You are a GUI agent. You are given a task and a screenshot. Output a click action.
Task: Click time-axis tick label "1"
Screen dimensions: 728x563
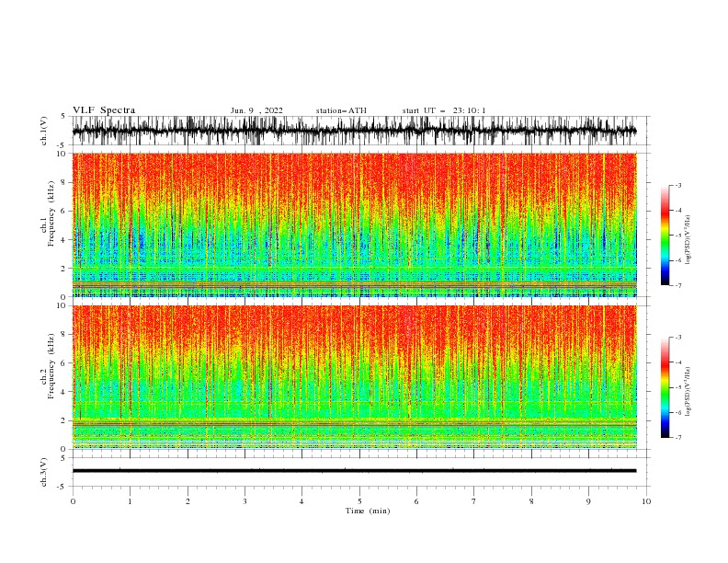click(x=130, y=501)
